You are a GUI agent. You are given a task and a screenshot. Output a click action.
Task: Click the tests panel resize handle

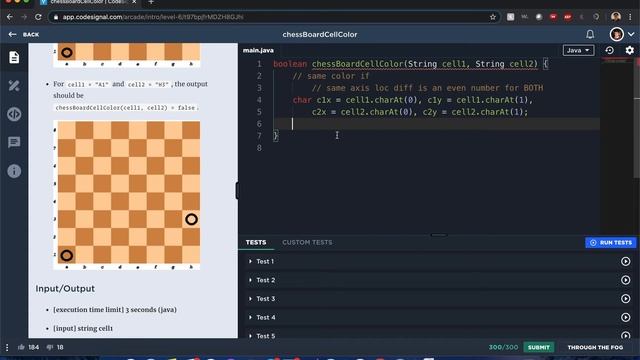(x=439, y=235)
